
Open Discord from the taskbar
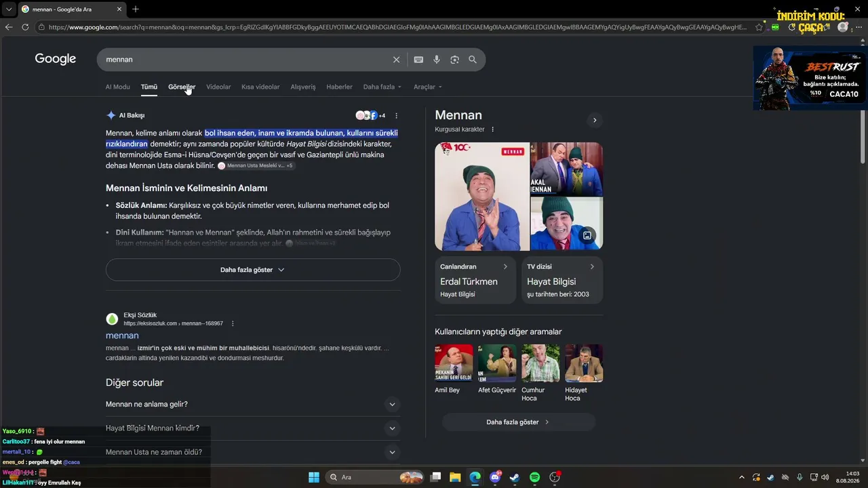pyautogui.click(x=495, y=477)
